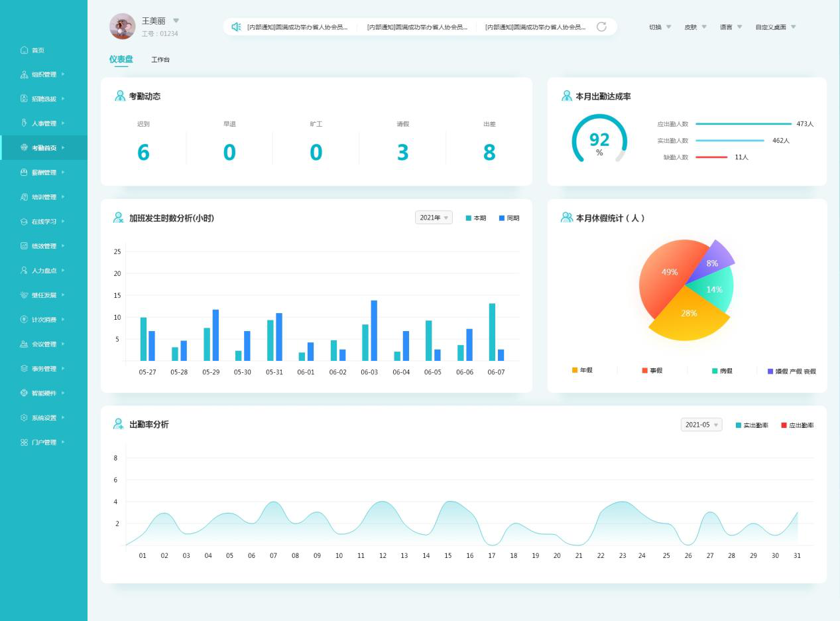Click the 组织管理 organization chart icon

click(25, 75)
